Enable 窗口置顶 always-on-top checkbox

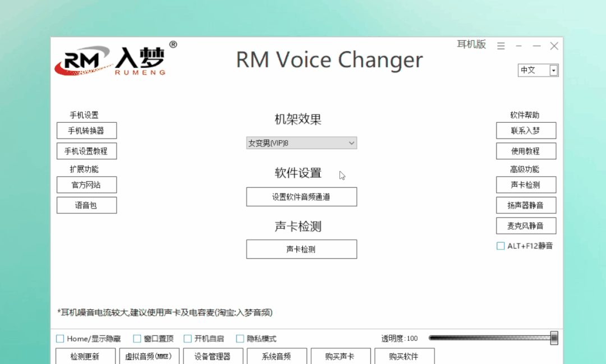(x=137, y=339)
